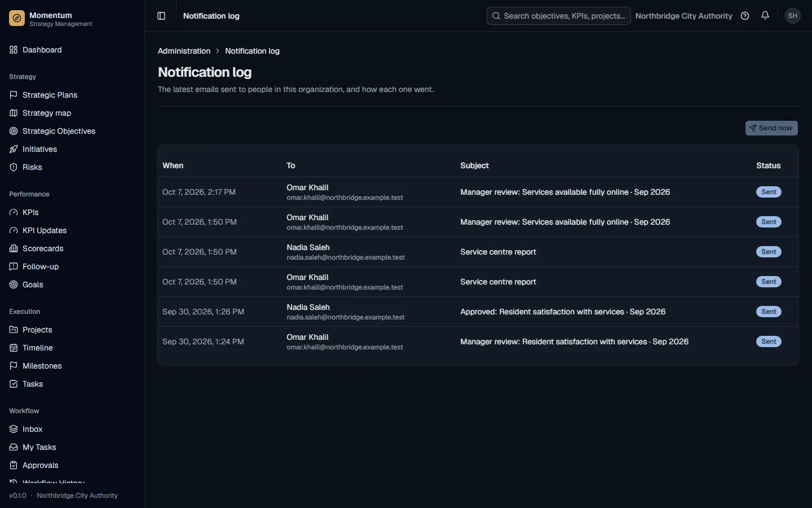Screen dimensions: 812x508
Task: Open Approvals in the sidebar
Action: click(72, 465)
